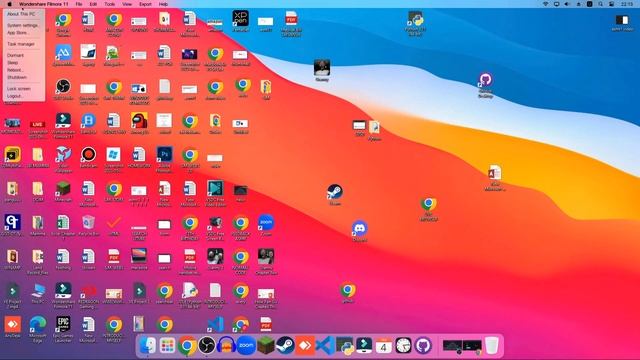640x360 pixels.
Task: Launch GitHub Desktop from the Dock
Action: [x=423, y=346]
